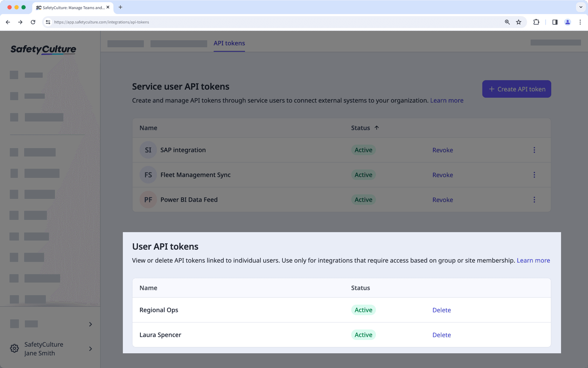Open the browser side panel icon
The image size is (588, 368).
(554, 22)
